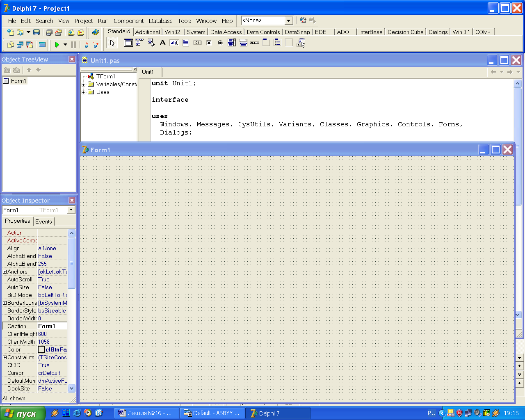Switch to the Additional palette tab
This screenshot has height=420, width=525.
point(148,32)
